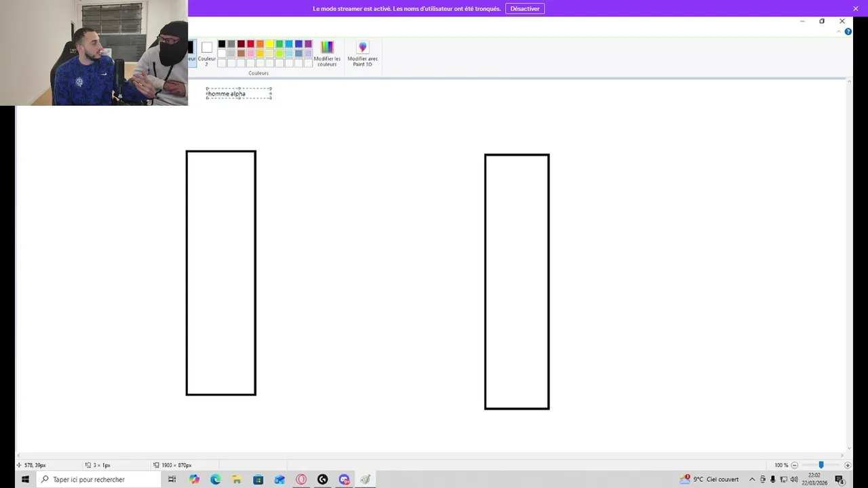Open the notification center icon

[840, 479]
